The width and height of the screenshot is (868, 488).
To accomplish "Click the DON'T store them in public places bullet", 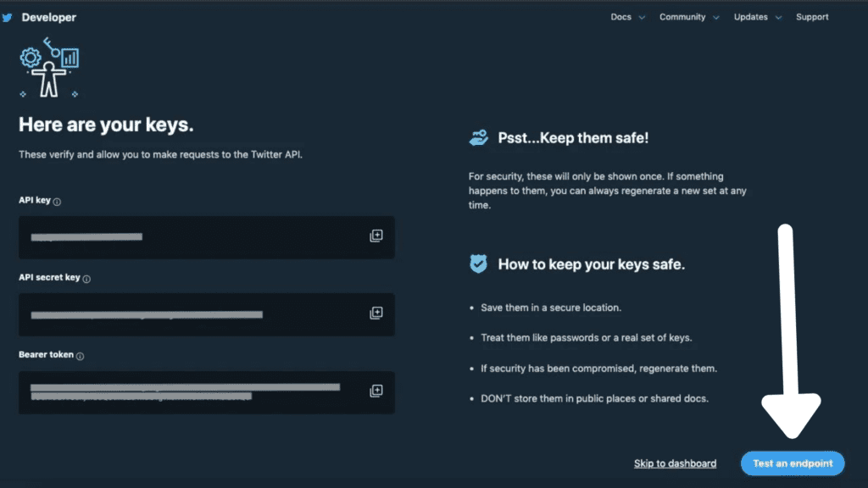I will (594, 398).
